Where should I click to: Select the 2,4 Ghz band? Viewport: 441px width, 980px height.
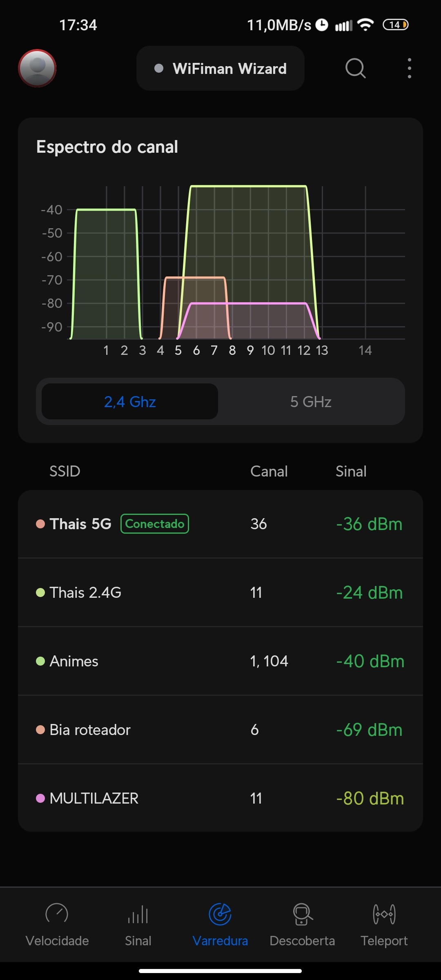(130, 402)
